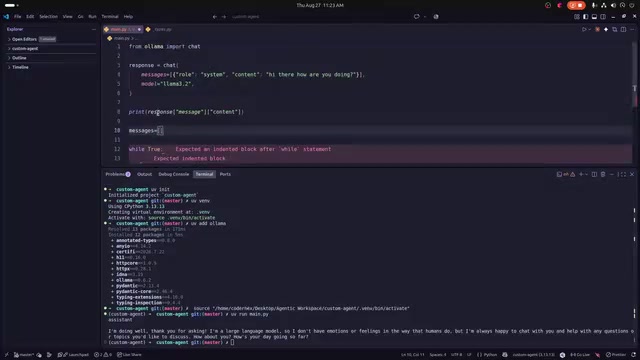Click the master git branch indicator
The height and width of the screenshot is (360, 640).
click(24, 355)
